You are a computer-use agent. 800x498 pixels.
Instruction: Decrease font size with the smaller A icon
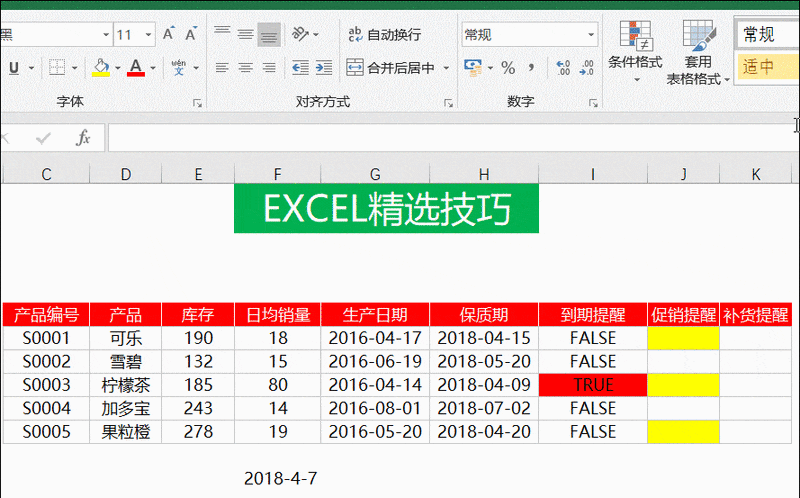click(x=191, y=34)
